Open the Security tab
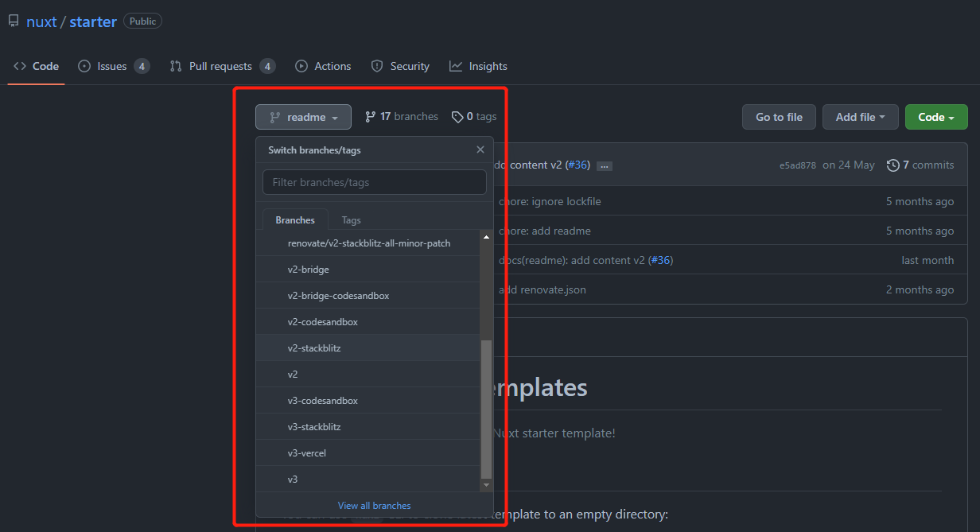The width and height of the screenshot is (980, 532). point(400,66)
